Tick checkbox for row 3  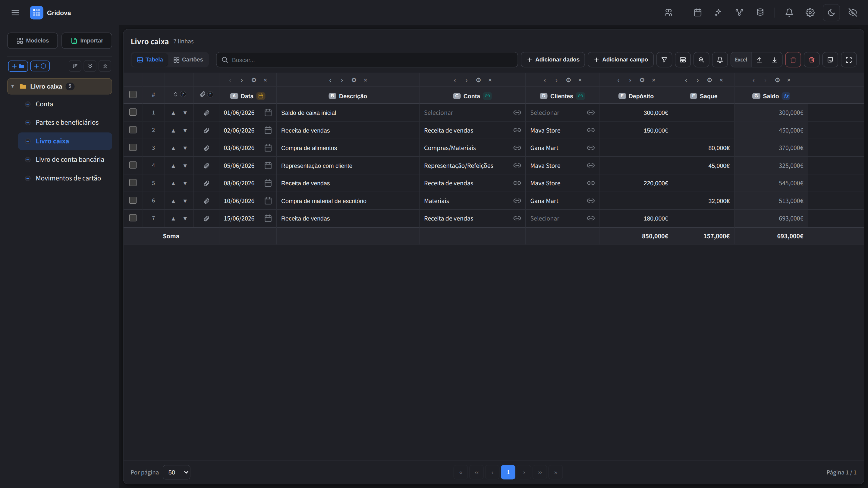133,148
